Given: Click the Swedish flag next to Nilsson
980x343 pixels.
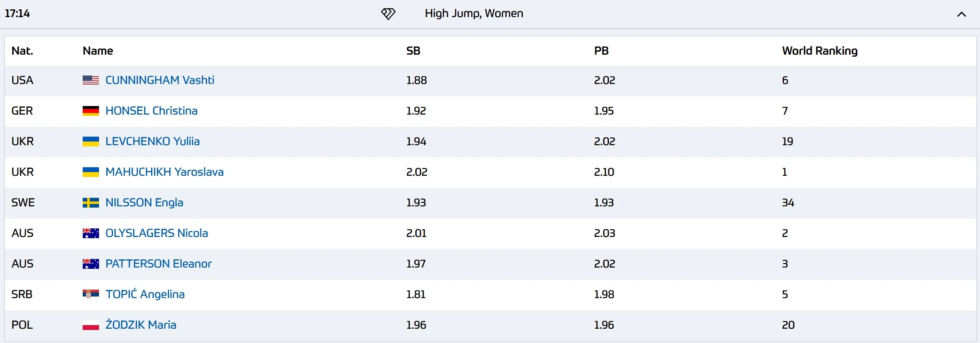Looking at the screenshot, I should point(90,203).
